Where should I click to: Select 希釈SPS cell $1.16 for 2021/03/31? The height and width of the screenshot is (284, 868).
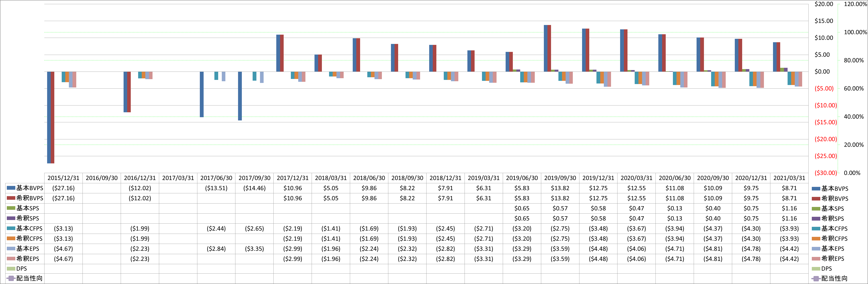point(789,218)
